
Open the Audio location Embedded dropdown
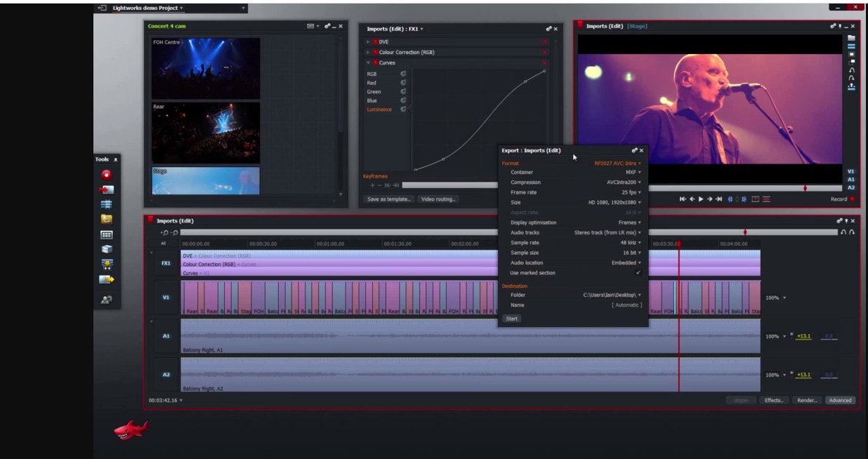point(626,262)
